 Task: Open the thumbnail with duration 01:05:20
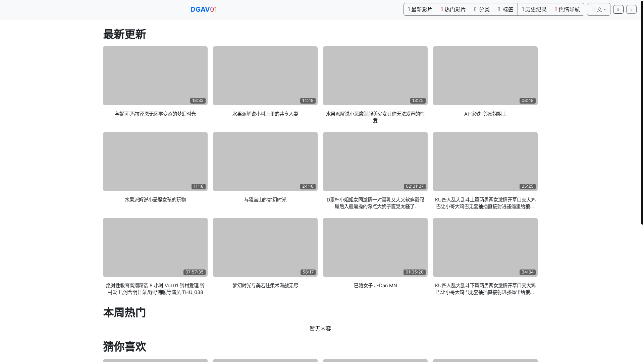click(375, 247)
